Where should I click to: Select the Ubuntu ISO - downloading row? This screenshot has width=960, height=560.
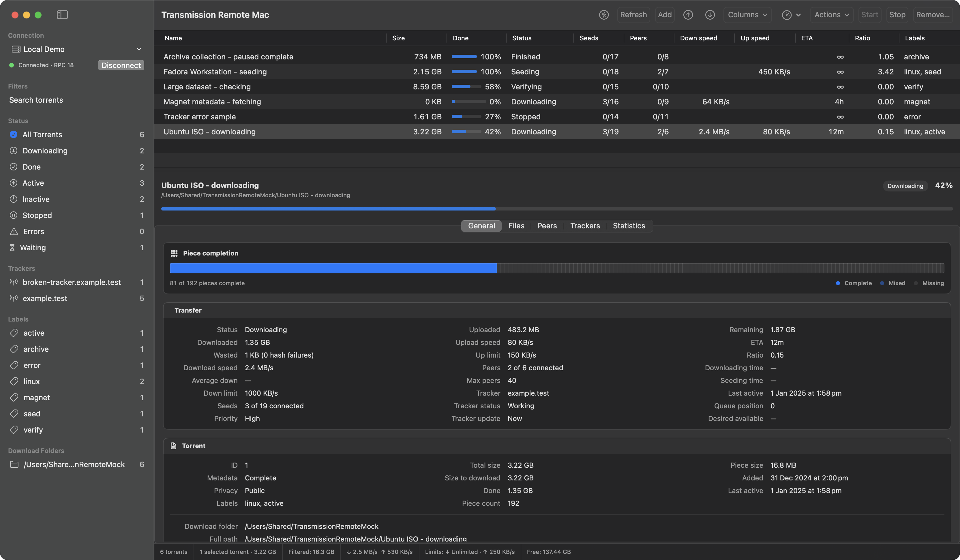click(557, 132)
